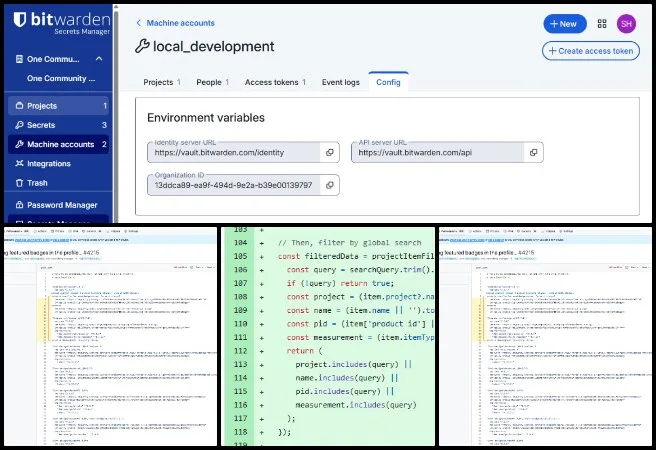Click the organization building icon
The width and height of the screenshot is (656, 450).
coord(19,59)
